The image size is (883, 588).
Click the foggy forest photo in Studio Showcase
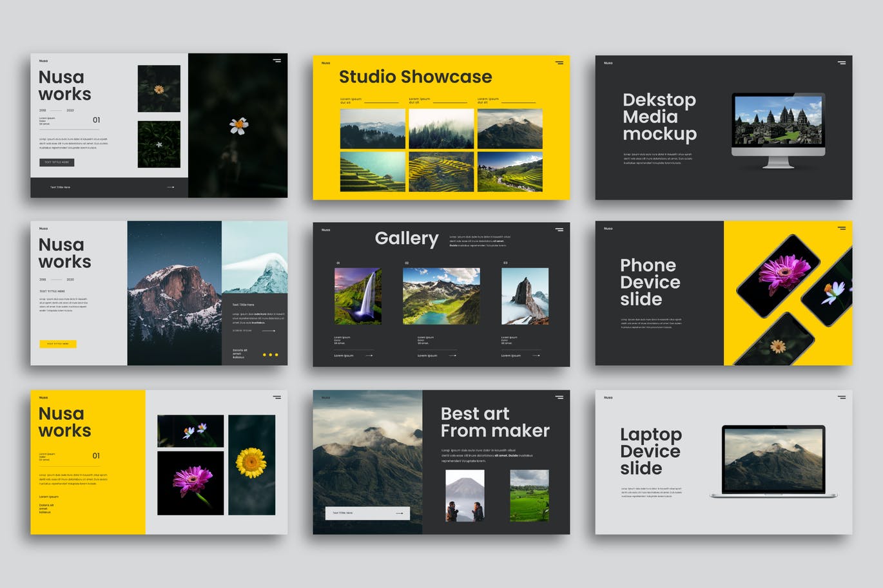click(441, 129)
